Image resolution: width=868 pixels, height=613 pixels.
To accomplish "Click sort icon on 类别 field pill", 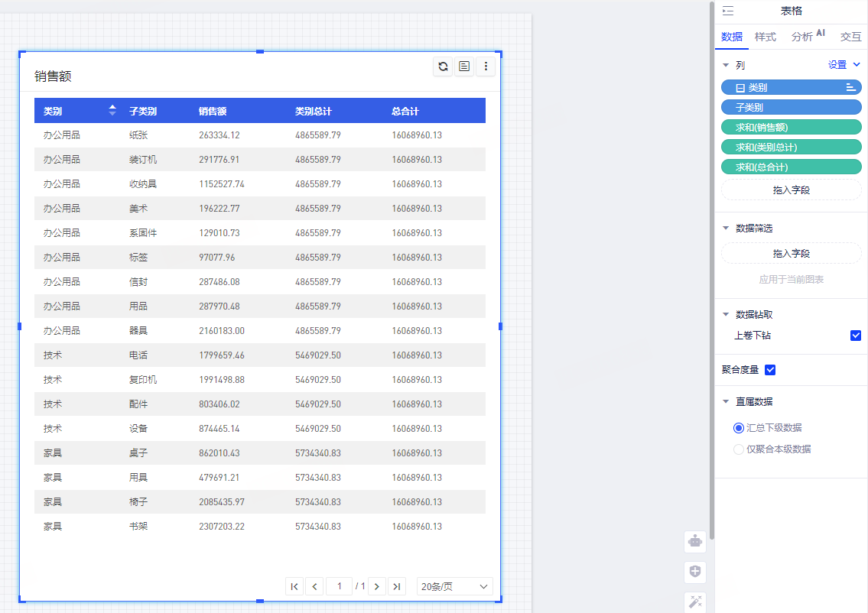I will click(850, 88).
